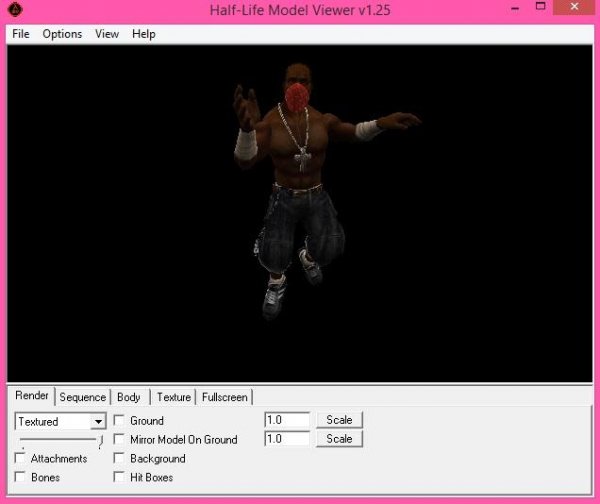Minimize the Model Viewer window
Screen dimensions: 600x504
[x=515, y=8]
